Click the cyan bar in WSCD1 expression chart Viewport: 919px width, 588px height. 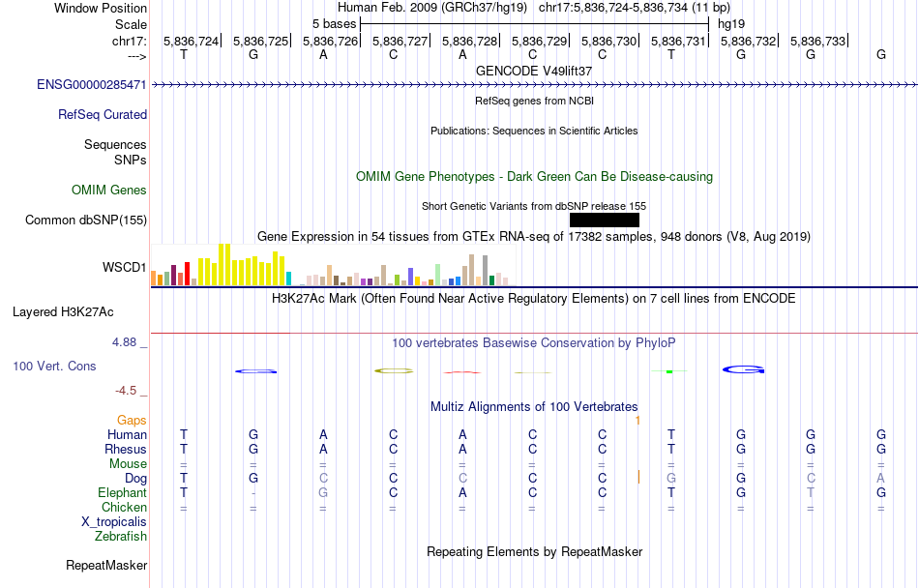click(x=288, y=279)
